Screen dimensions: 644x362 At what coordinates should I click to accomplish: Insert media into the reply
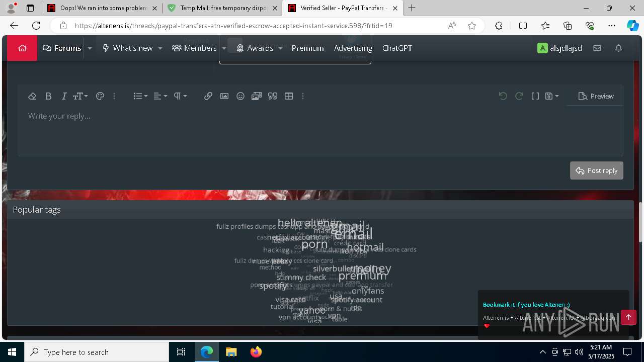(257, 96)
